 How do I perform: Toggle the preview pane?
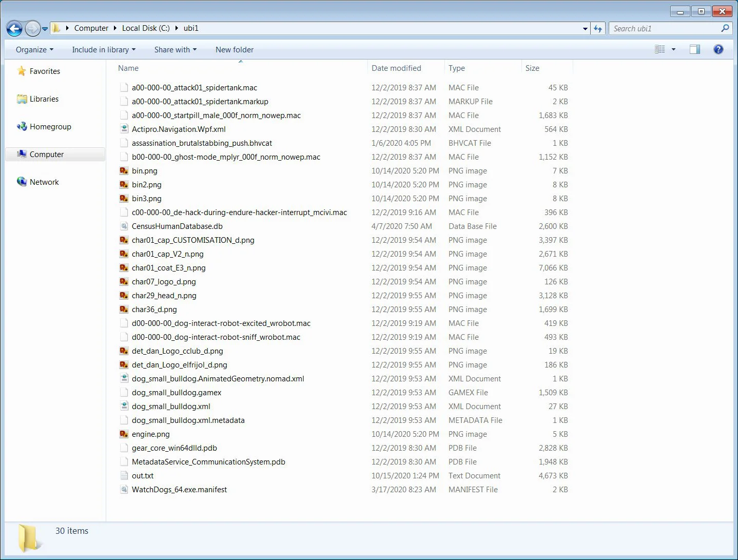(695, 49)
